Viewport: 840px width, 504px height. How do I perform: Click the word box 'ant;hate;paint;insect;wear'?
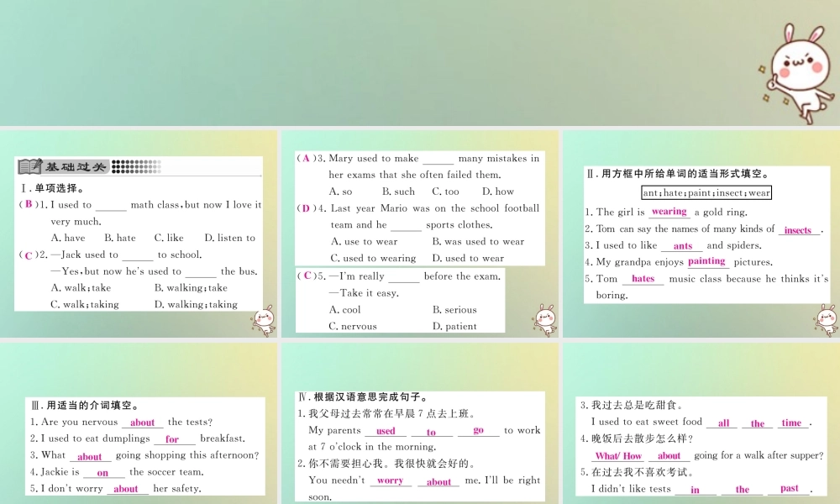[706, 193]
